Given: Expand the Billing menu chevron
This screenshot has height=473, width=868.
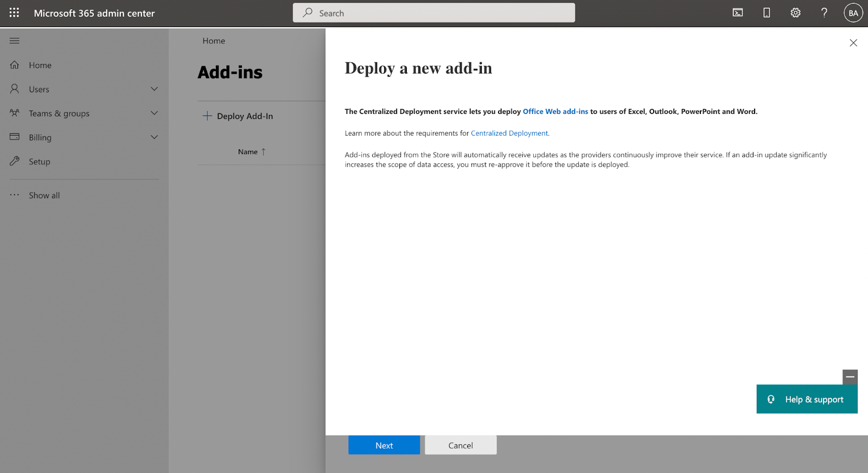Looking at the screenshot, I should pos(154,137).
